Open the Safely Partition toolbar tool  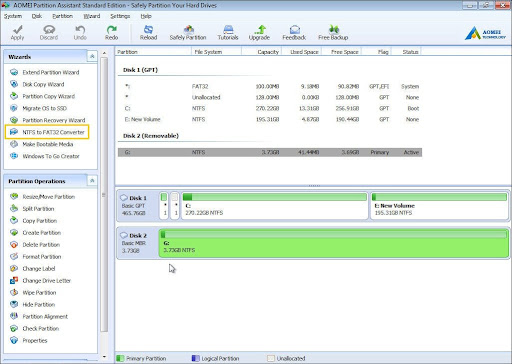(x=188, y=33)
